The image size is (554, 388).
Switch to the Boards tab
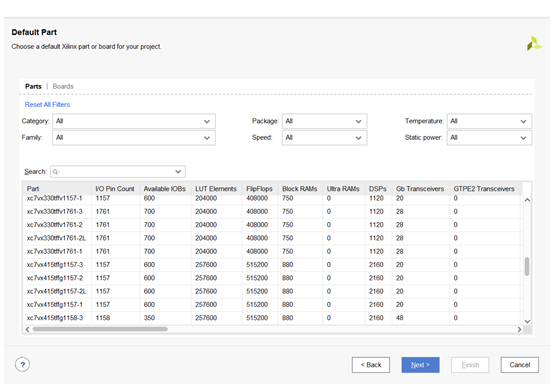(63, 86)
